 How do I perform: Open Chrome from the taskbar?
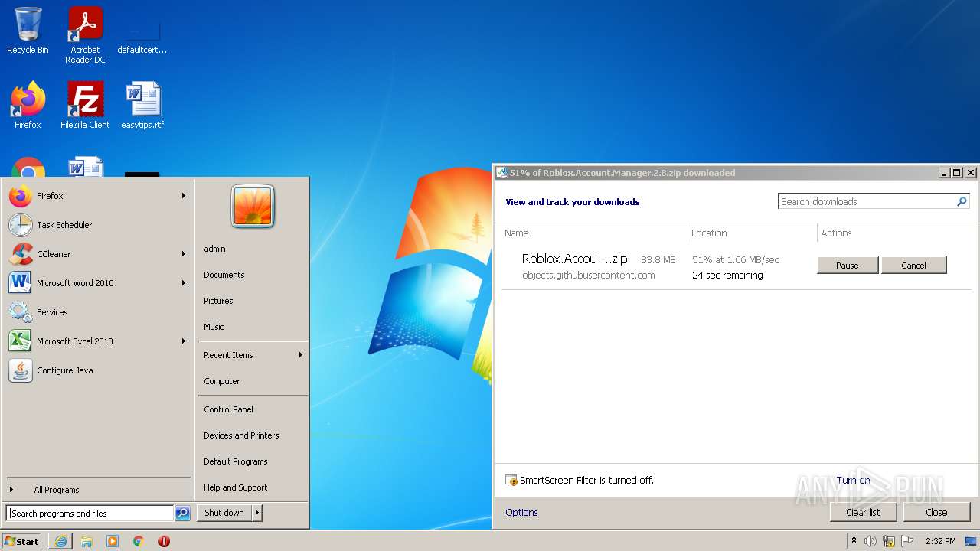click(x=139, y=541)
